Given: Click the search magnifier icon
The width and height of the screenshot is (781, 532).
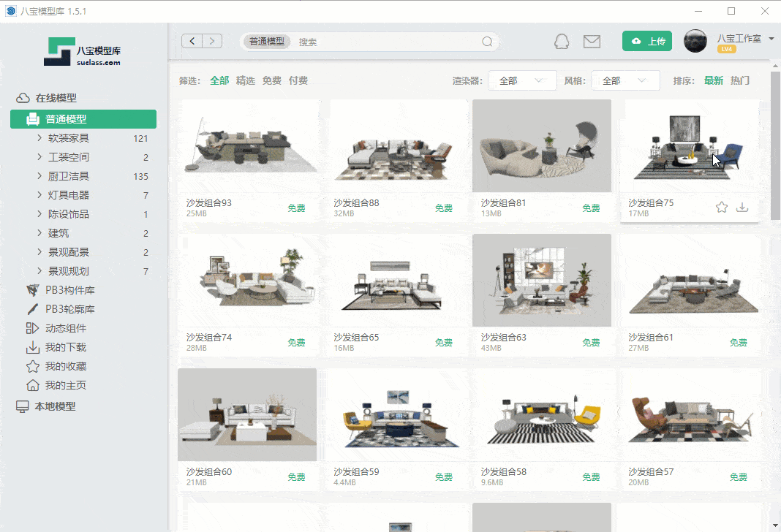Looking at the screenshot, I should [487, 42].
